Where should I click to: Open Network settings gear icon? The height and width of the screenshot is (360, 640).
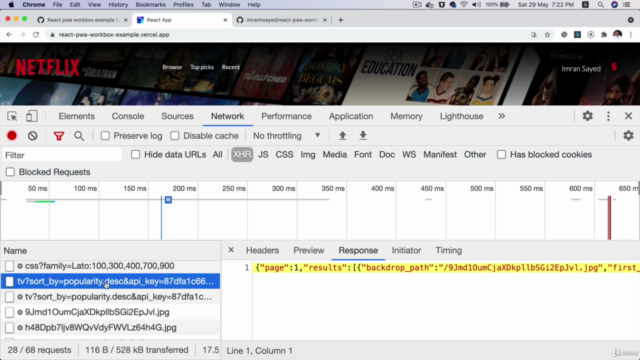[628, 136]
